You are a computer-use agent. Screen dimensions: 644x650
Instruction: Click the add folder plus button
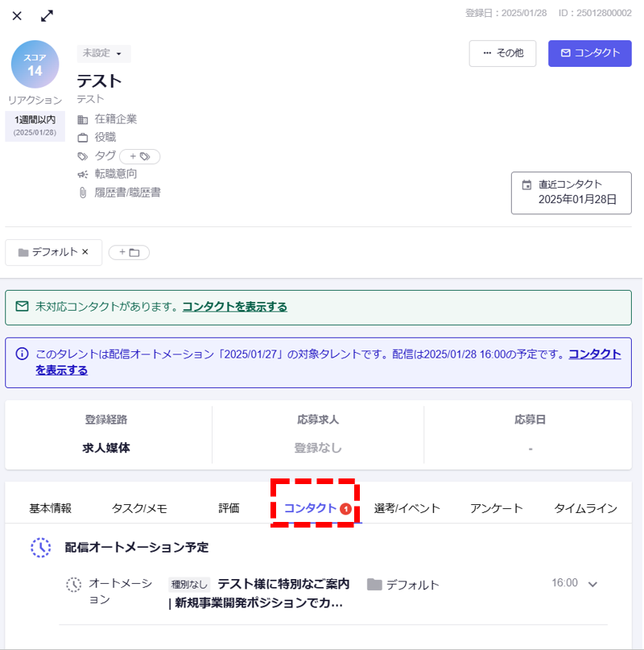[129, 252]
